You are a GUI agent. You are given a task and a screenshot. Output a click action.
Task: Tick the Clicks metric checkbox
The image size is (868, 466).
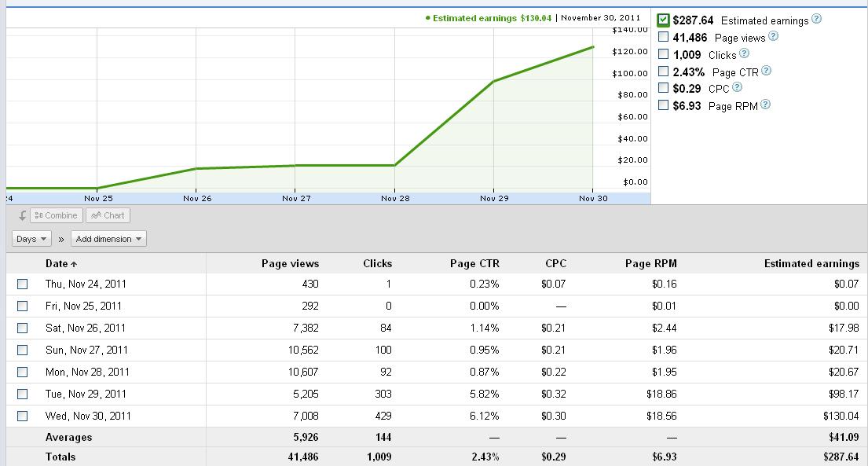tap(663, 54)
